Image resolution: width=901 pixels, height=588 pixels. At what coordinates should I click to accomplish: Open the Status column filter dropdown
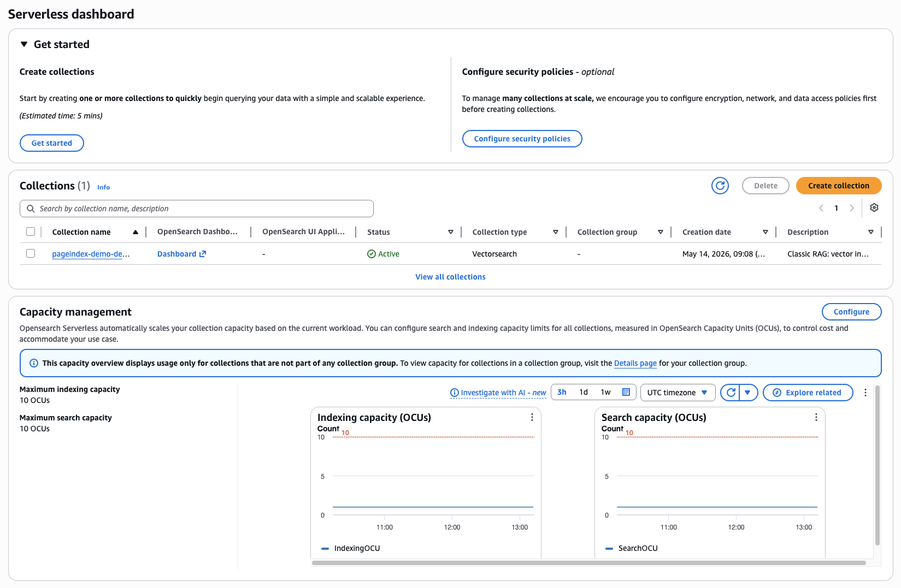point(451,232)
